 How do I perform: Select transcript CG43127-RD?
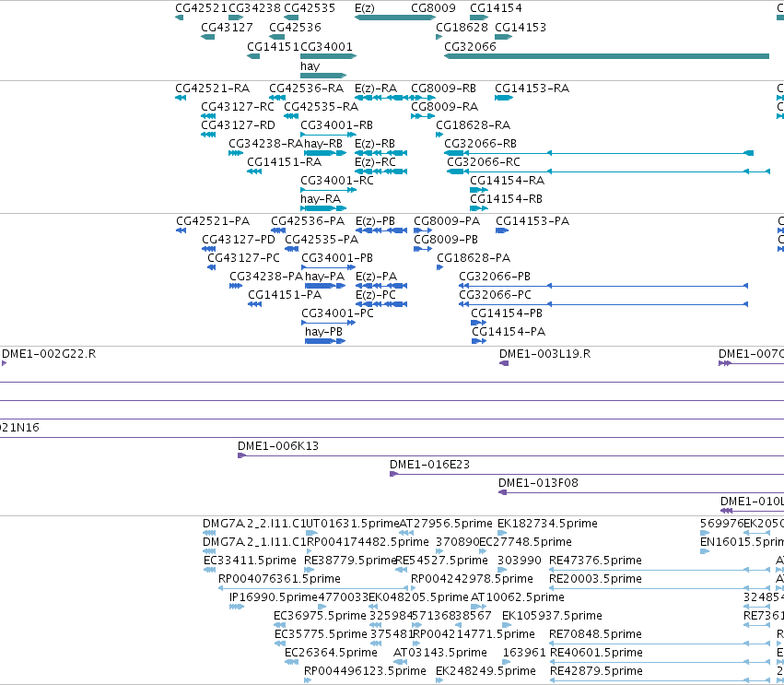tap(238, 125)
